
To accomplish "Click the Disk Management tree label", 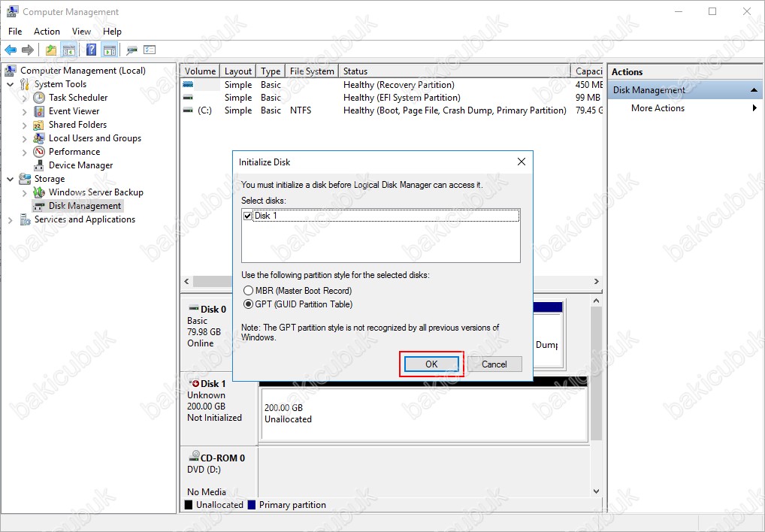I will click(85, 206).
